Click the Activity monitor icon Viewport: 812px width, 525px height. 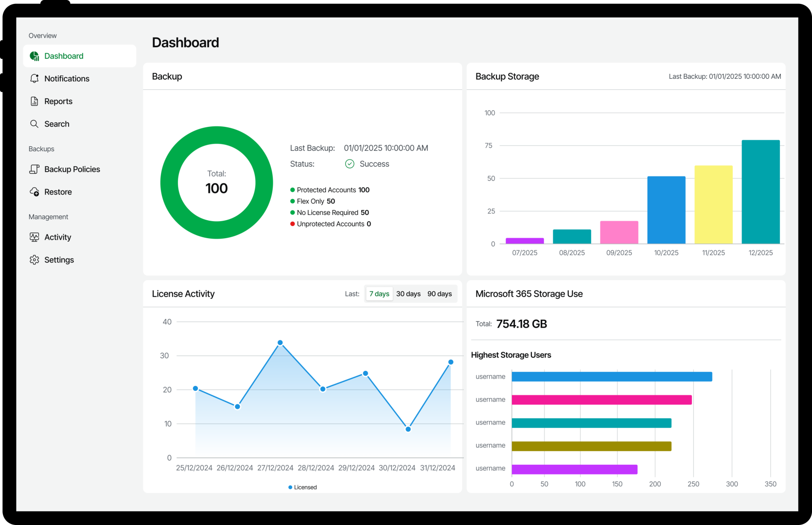[35, 237]
